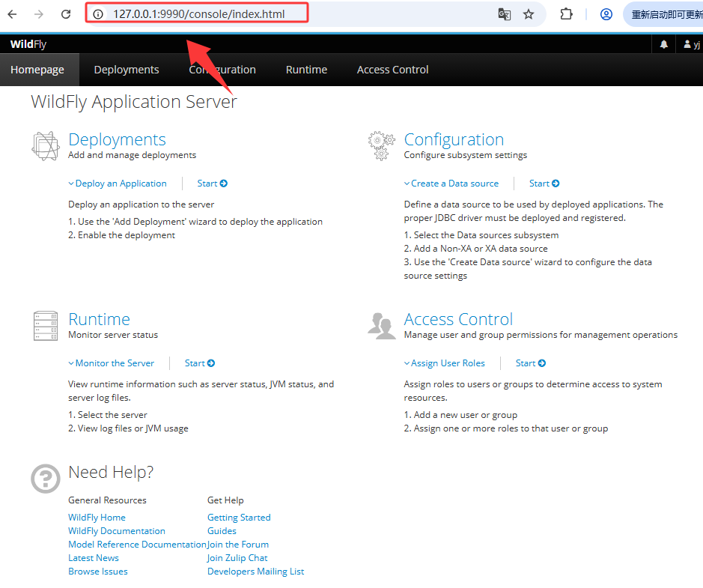The image size is (703, 588).
Task: Click 'Add and manage deployments' text
Action: tap(133, 155)
